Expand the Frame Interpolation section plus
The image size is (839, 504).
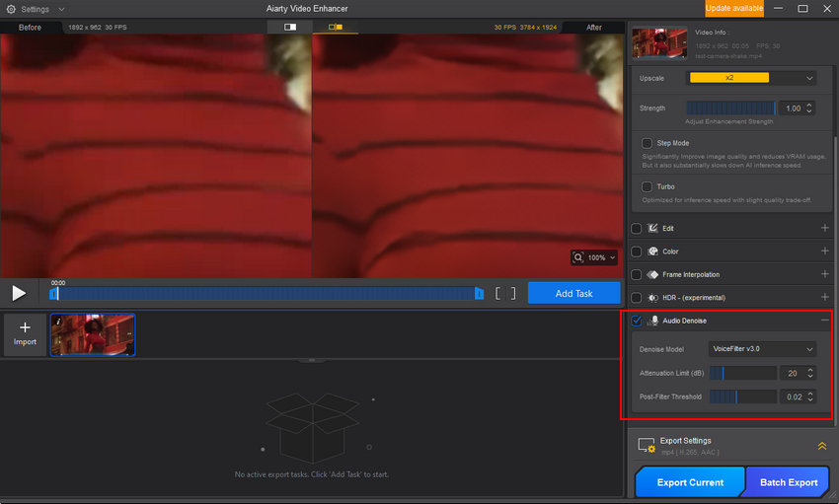824,273
